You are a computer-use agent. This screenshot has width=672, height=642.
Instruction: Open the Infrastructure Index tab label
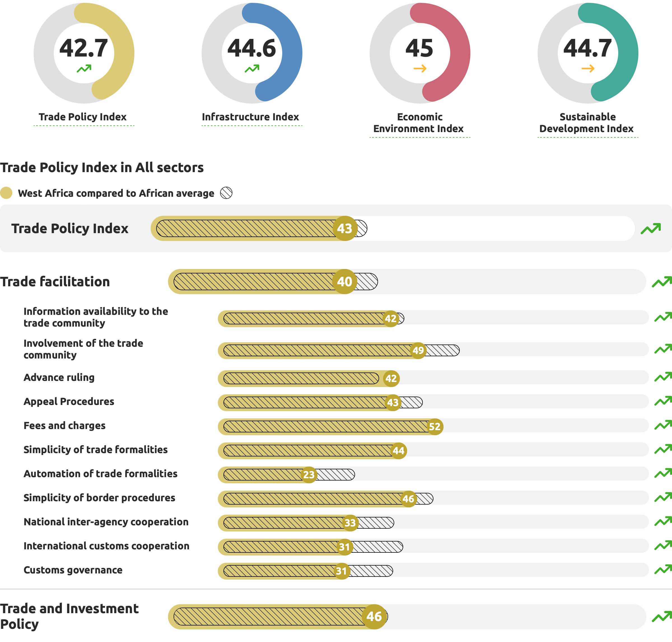tap(250, 117)
